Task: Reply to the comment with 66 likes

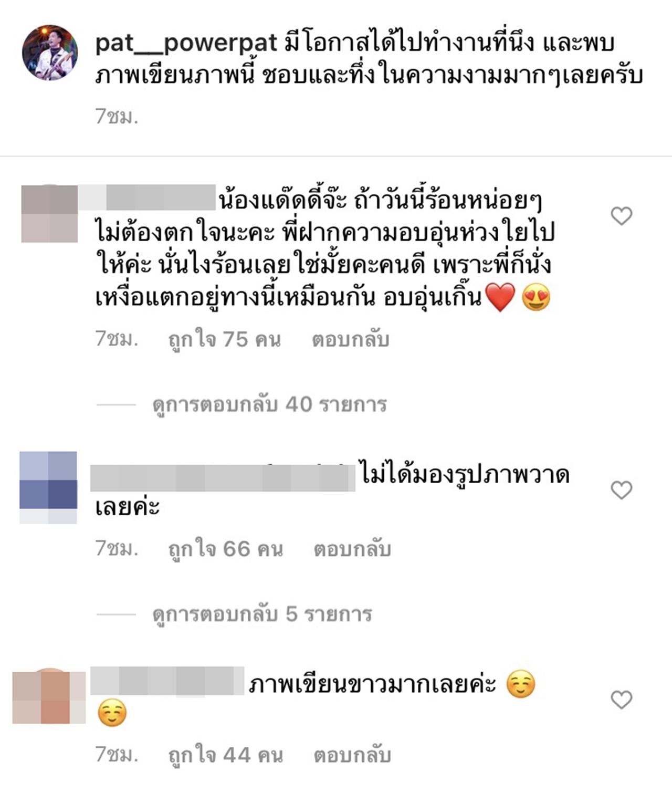Action: coord(352,549)
